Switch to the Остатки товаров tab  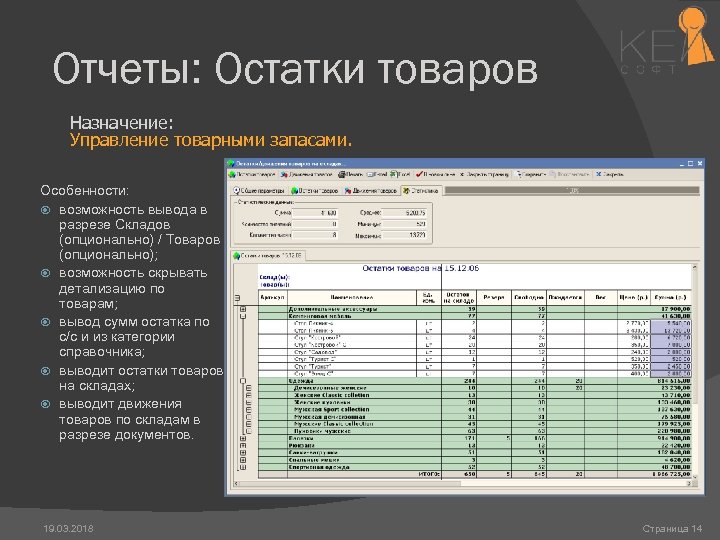pos(315,191)
